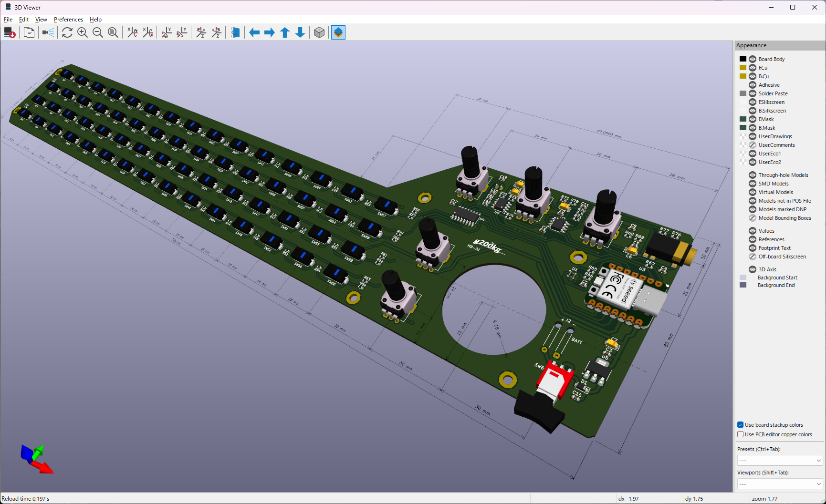Viewport: 826px width, 504px height.
Task: Click the Zoom out magnifier icon
Action: coord(98,32)
